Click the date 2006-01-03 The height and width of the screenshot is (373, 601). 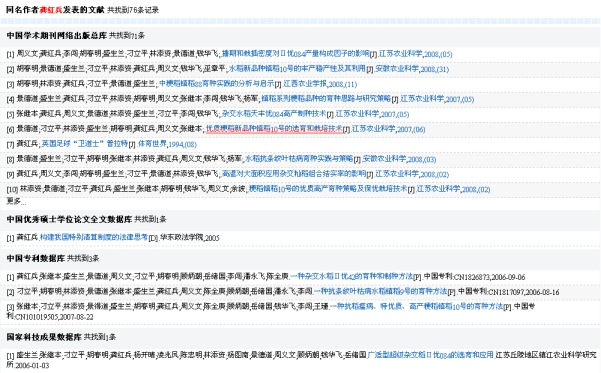(x=32, y=365)
